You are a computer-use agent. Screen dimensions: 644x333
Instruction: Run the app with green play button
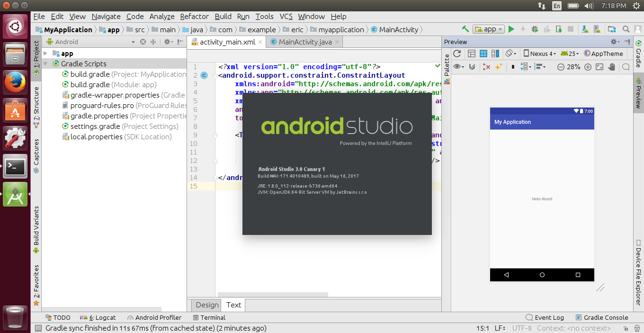(x=511, y=29)
